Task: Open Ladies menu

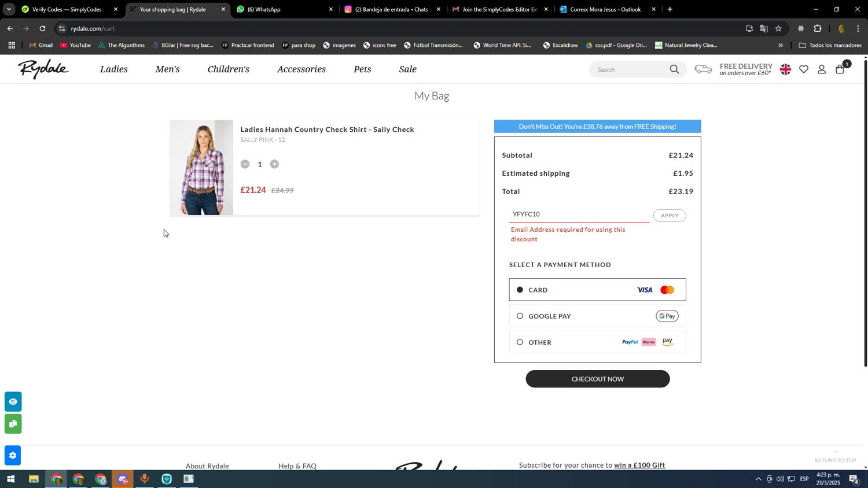Action: [x=114, y=69]
